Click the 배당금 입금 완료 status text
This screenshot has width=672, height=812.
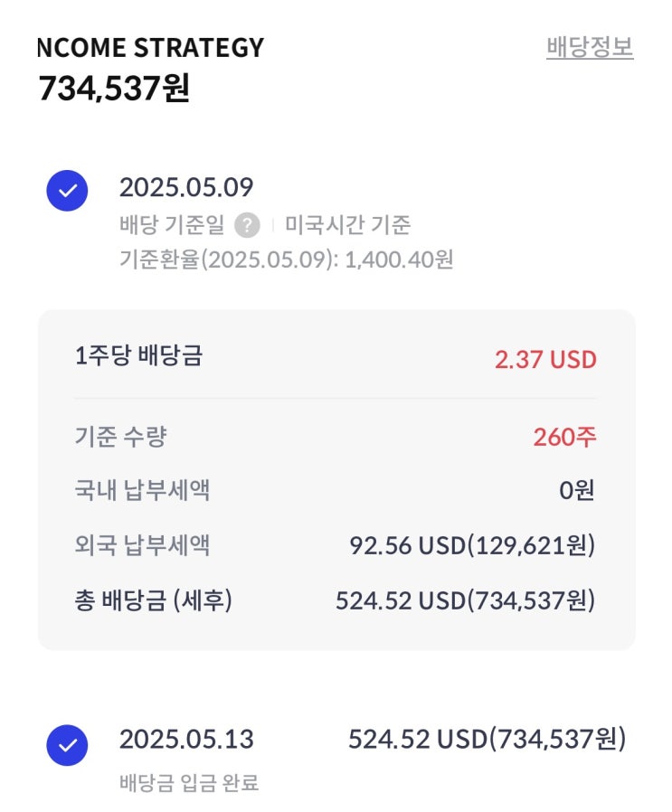coord(189,782)
